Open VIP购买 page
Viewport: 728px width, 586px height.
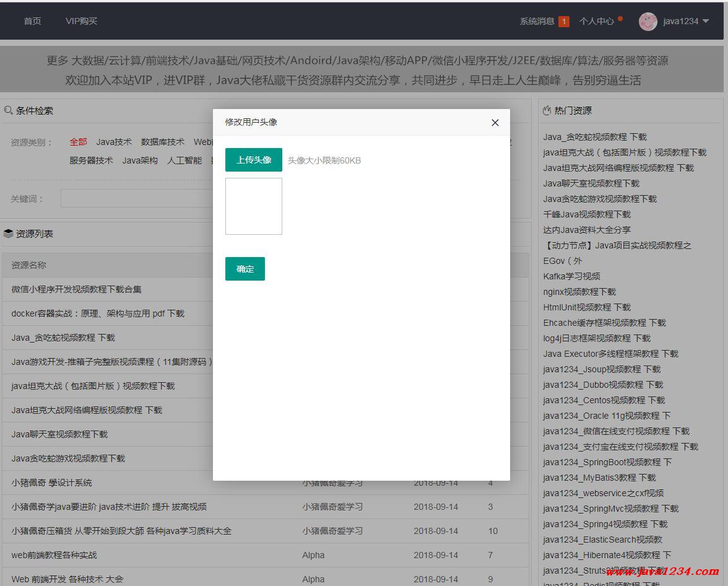tap(81, 21)
